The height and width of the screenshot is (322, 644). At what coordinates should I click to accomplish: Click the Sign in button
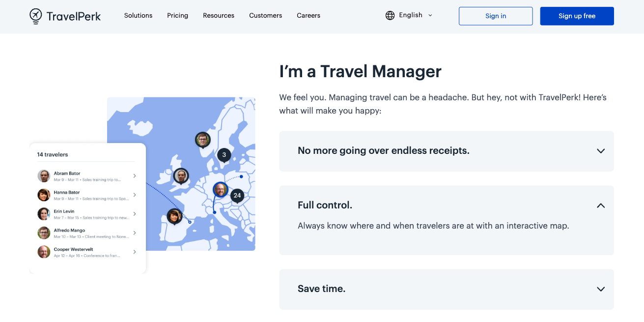495,16
